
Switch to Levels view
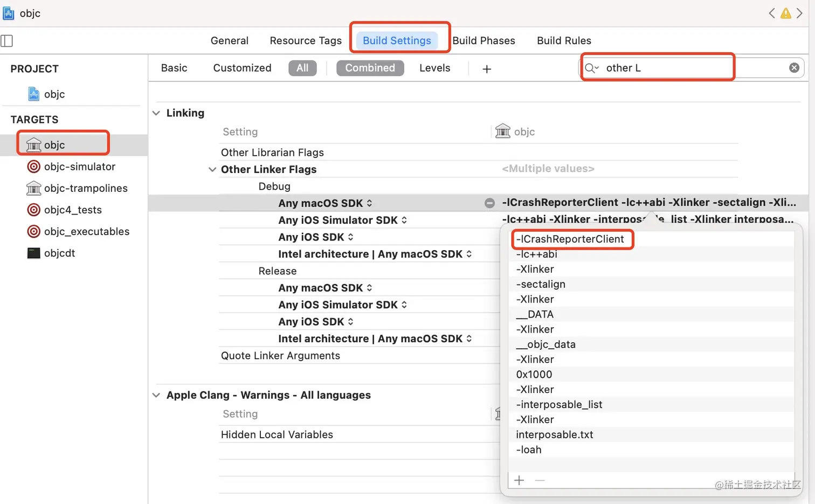(x=434, y=68)
